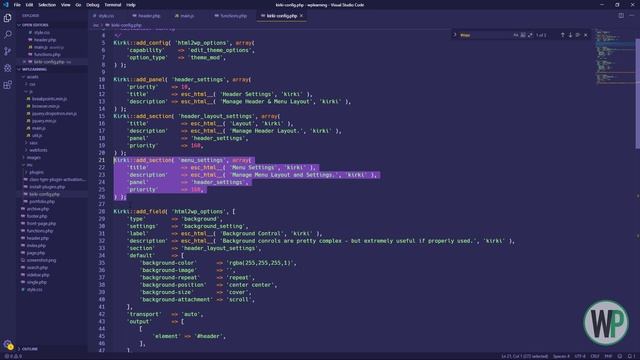Open the Go menu

(78, 5)
